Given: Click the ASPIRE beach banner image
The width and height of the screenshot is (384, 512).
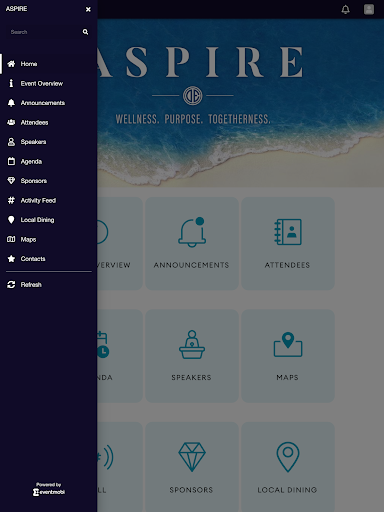Looking at the screenshot, I should coord(241,103).
